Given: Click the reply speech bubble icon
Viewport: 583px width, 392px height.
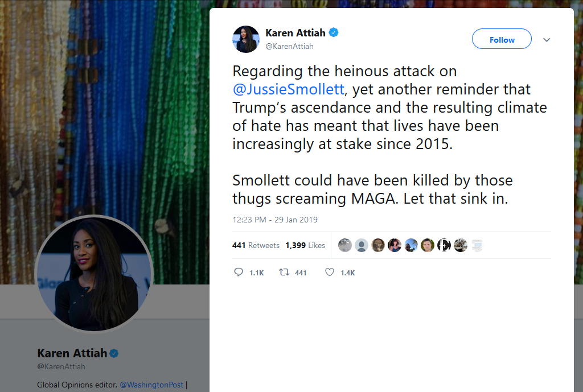Looking at the screenshot, I should point(239,273).
